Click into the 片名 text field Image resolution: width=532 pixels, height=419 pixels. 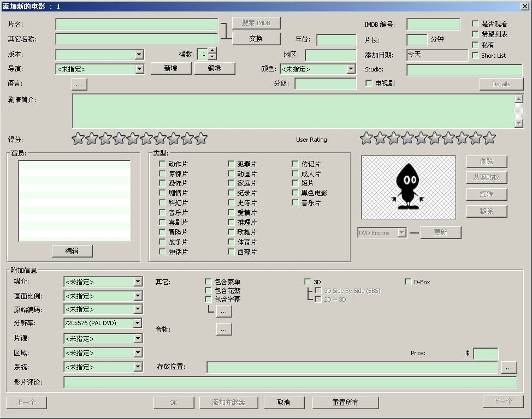coord(137,25)
